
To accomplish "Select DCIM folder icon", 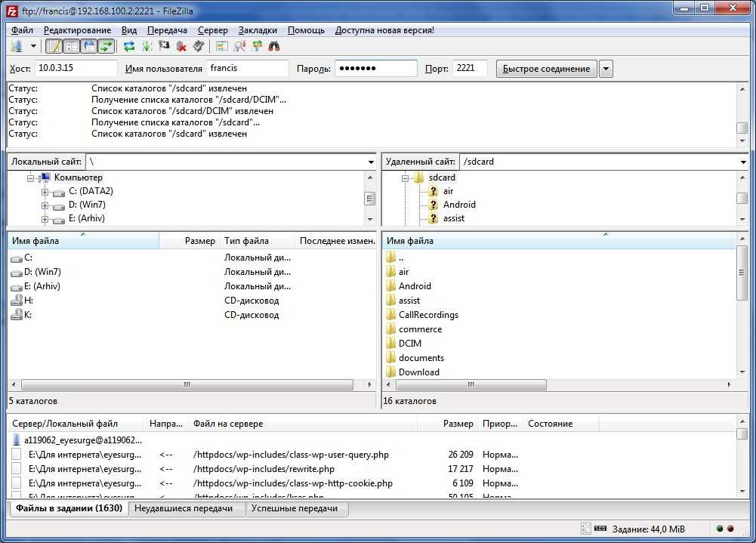I will pyautogui.click(x=391, y=344).
